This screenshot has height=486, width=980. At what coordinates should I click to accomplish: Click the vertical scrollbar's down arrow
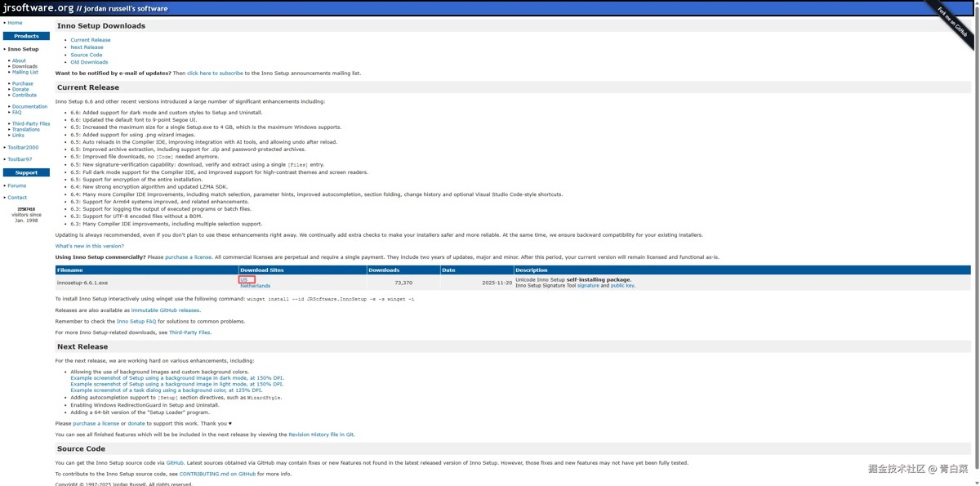pyautogui.click(x=977, y=482)
